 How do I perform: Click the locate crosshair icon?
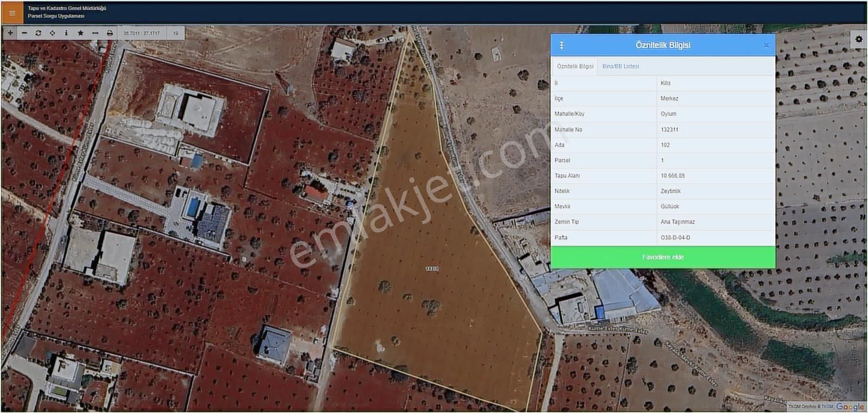pyautogui.click(x=53, y=33)
